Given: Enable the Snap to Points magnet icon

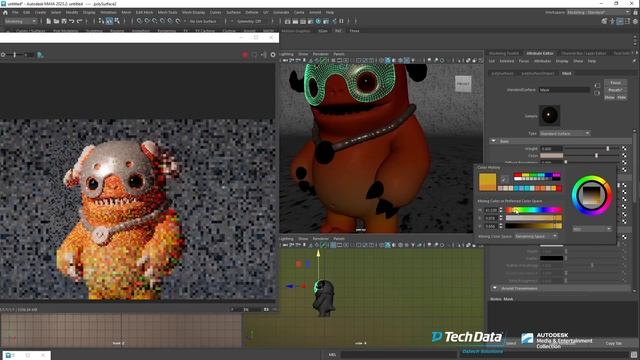Looking at the screenshot, I should (x=155, y=21).
